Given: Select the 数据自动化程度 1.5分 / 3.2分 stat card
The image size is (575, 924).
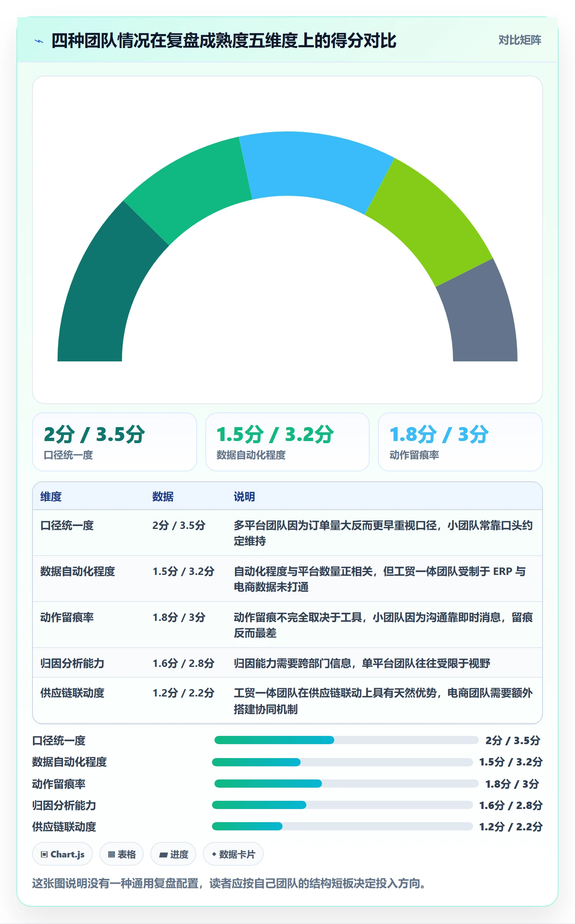Looking at the screenshot, I should point(287,442).
